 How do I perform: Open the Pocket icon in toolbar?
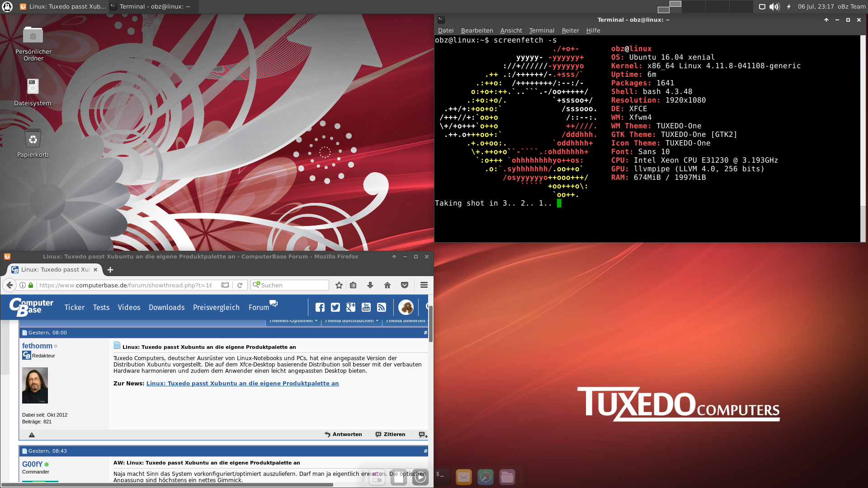[405, 285]
